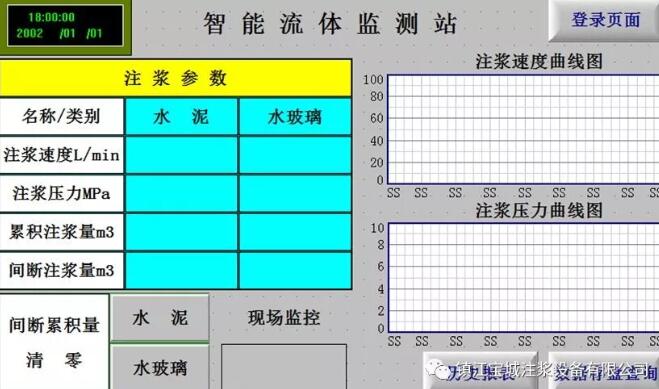659x389 pixels.
Task: Select 水玻璃 注浆速度L/min value cell
Action: [295, 155]
